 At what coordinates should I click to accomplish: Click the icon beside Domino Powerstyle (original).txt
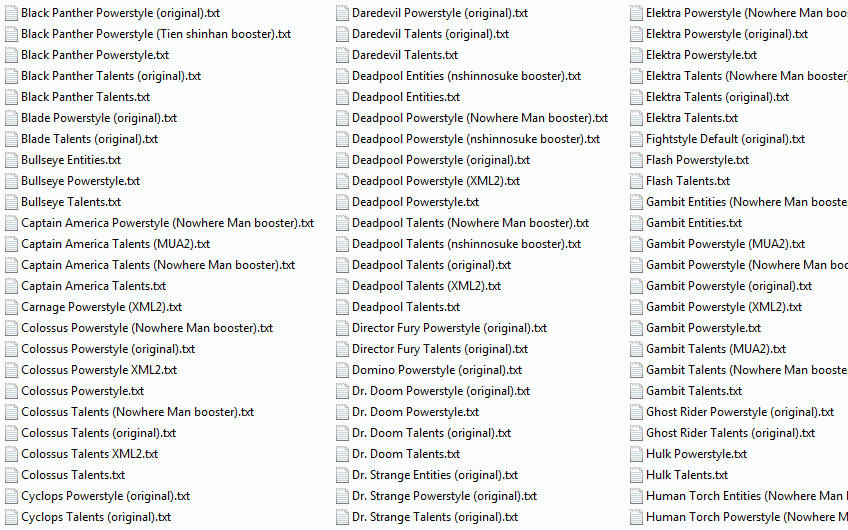pos(342,370)
